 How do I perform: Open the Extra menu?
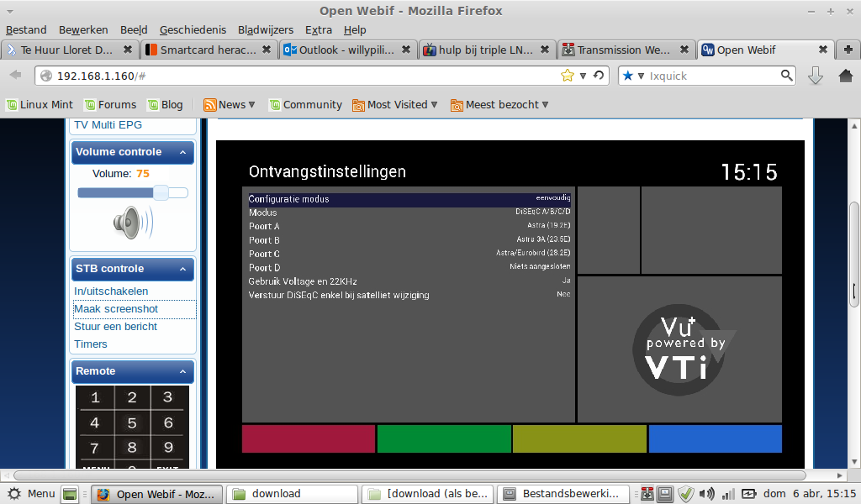319,30
